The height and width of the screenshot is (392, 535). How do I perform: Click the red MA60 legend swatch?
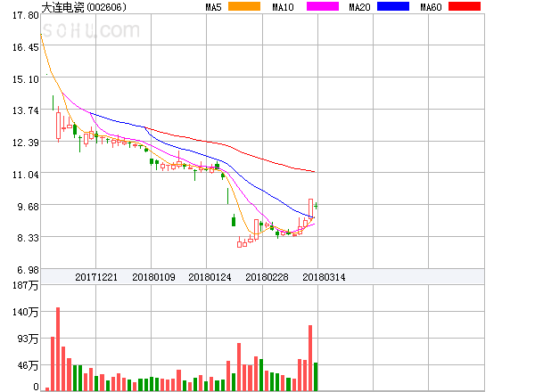[465, 6]
